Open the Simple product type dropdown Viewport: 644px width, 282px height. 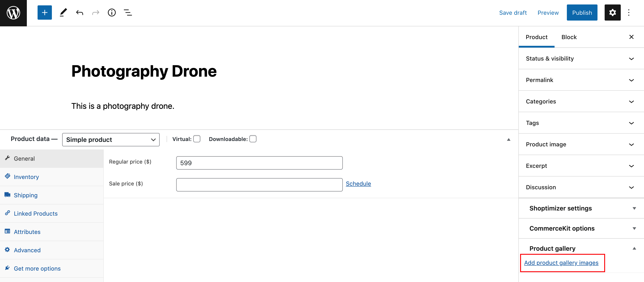pyautogui.click(x=110, y=139)
